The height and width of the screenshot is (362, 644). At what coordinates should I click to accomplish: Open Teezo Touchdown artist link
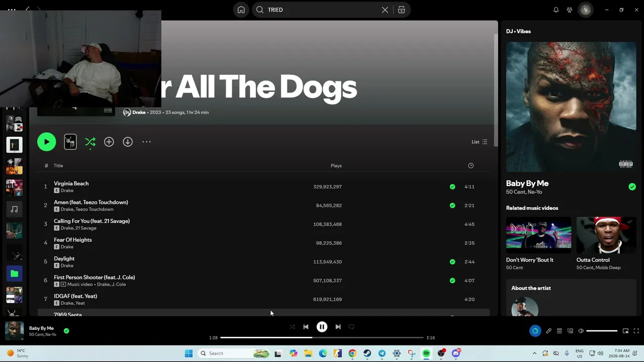click(x=94, y=209)
